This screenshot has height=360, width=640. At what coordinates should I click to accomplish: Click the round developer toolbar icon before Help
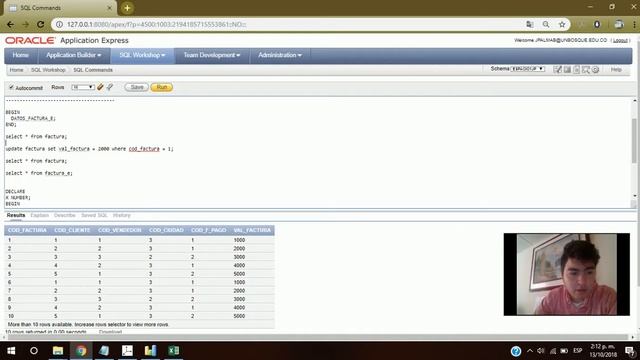(x=595, y=70)
